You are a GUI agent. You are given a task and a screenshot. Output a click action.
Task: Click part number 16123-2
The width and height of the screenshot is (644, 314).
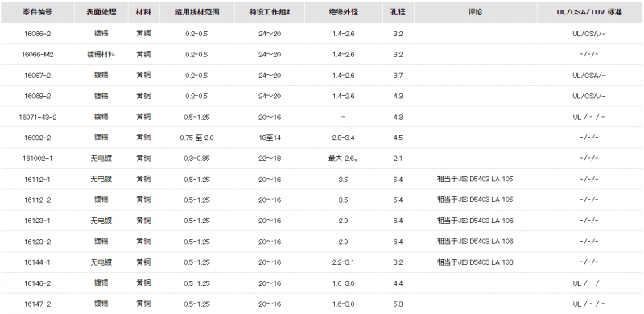37,242
